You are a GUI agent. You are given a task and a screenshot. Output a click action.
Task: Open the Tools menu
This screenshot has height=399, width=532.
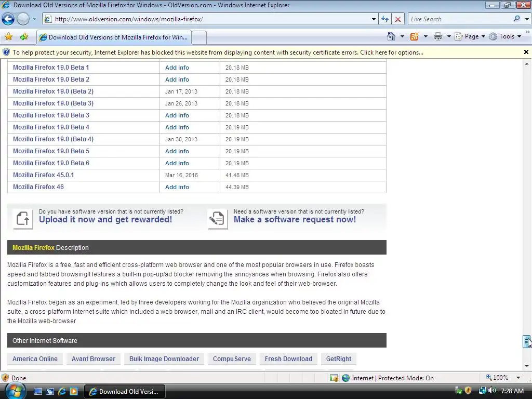tap(505, 36)
